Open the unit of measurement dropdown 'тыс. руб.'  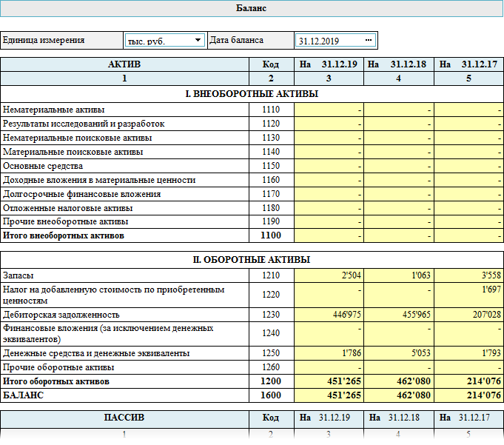pos(164,41)
